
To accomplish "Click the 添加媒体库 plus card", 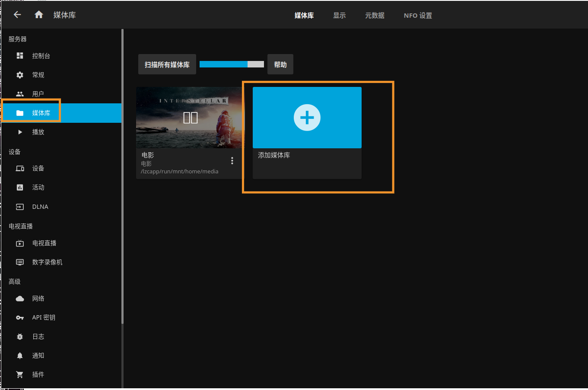I will (307, 118).
